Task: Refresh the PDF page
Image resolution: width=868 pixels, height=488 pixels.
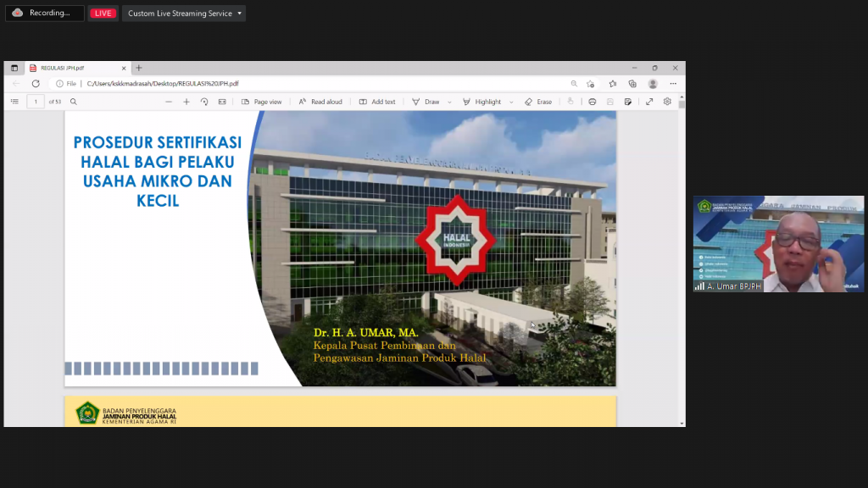Action: [36, 84]
